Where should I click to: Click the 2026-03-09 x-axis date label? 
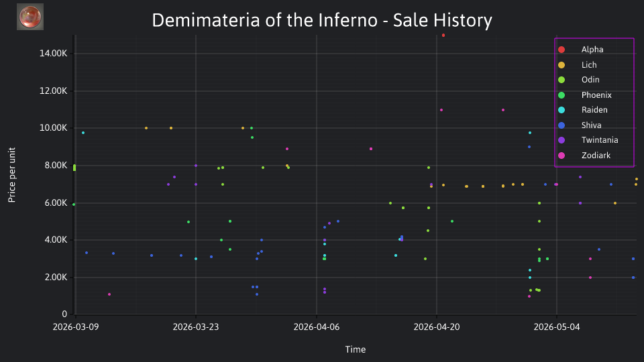click(76, 327)
